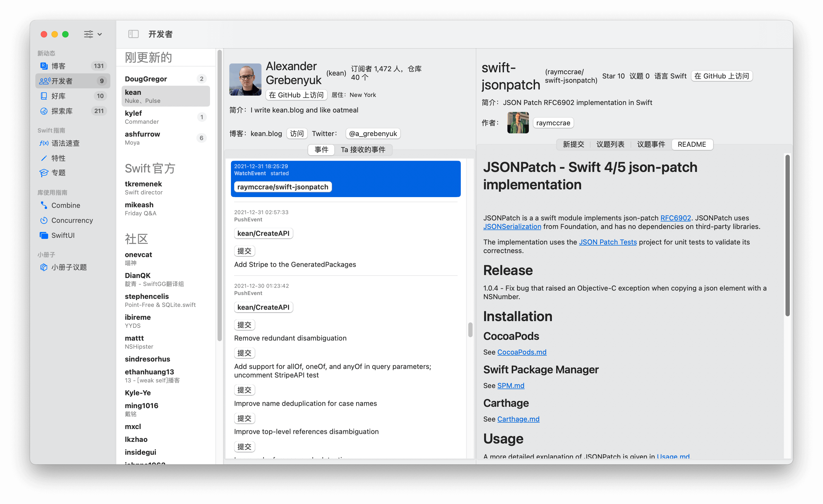Open raymccrae/swift-jsonpatch repo button

point(283,187)
